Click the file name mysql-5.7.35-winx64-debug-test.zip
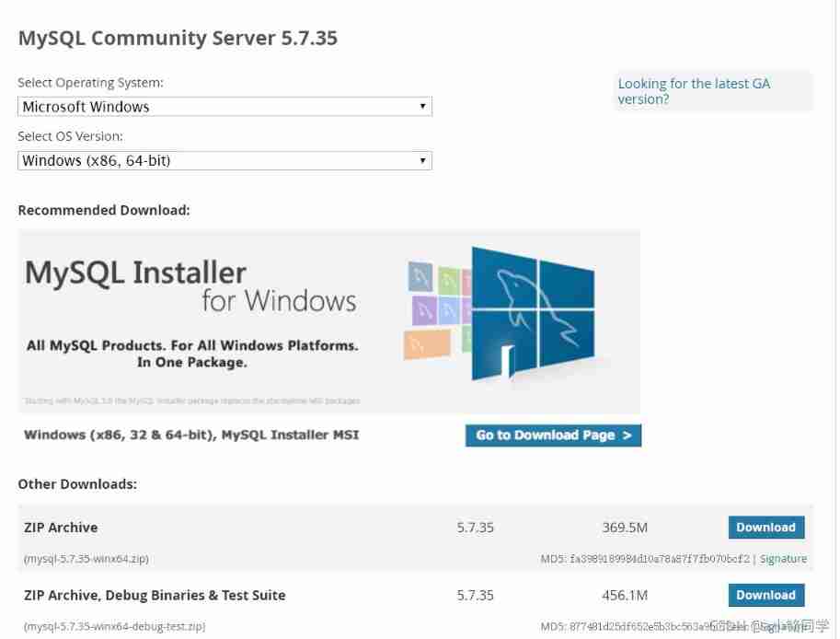 (115, 626)
